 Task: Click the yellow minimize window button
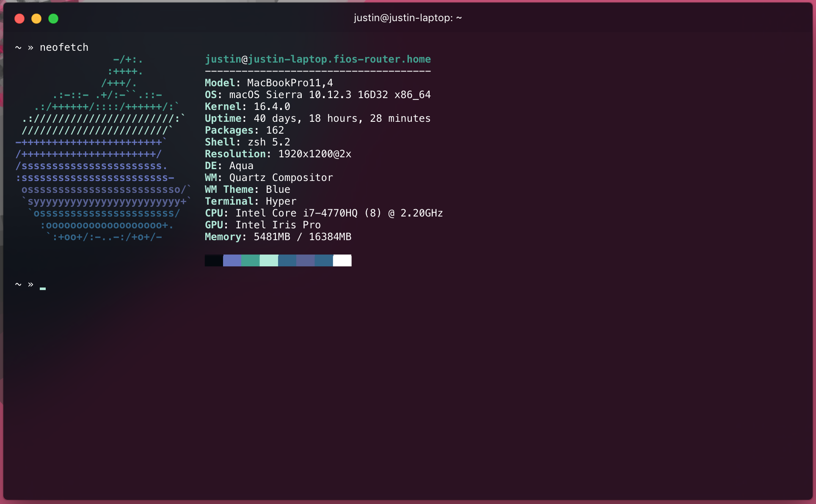tap(36, 19)
